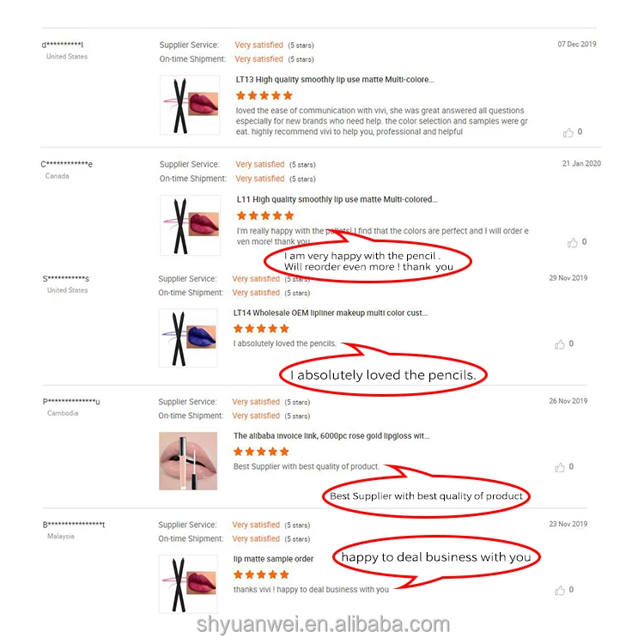Open lip matte sample order thumbnail

click(188, 584)
